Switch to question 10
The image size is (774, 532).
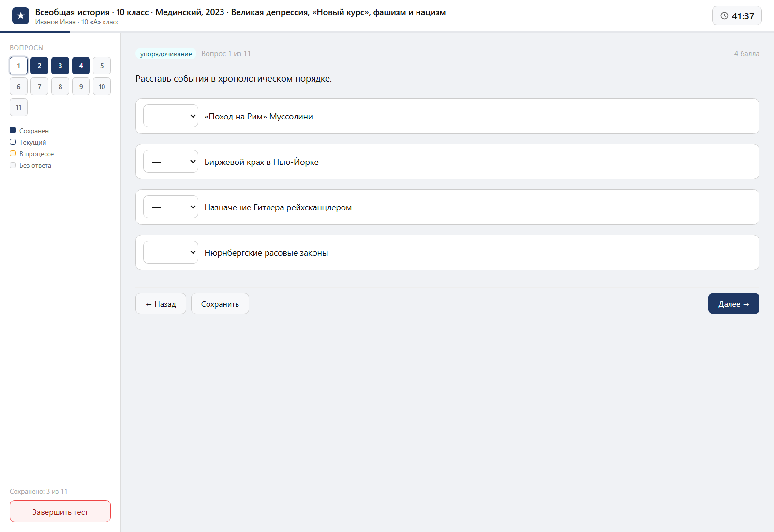[x=102, y=87]
